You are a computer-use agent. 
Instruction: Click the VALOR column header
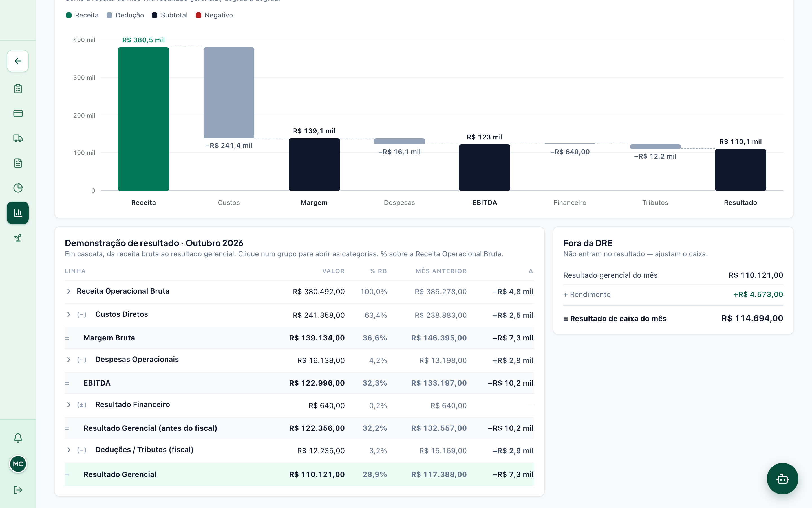click(333, 271)
